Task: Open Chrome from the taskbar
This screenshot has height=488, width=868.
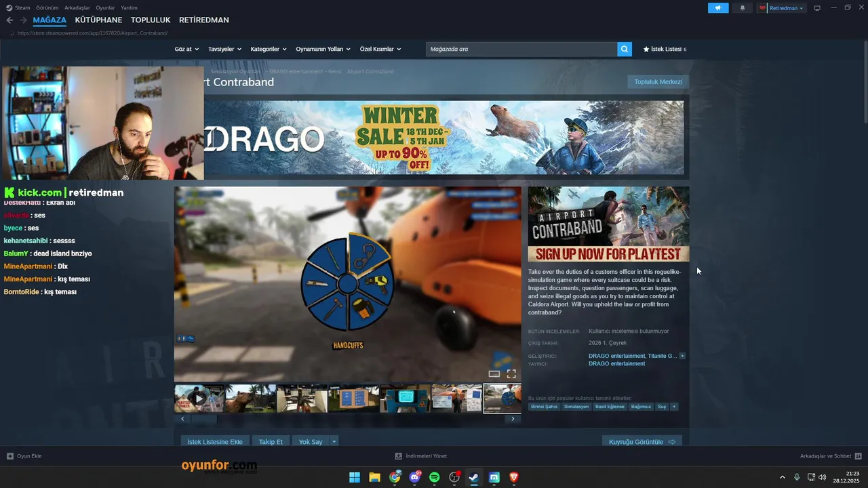Action: click(x=395, y=477)
